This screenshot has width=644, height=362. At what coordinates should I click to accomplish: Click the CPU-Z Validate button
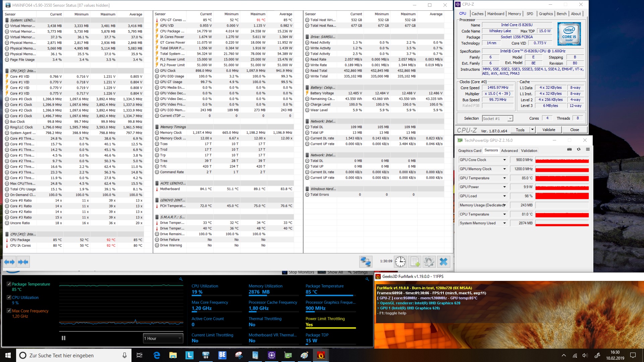point(548,130)
